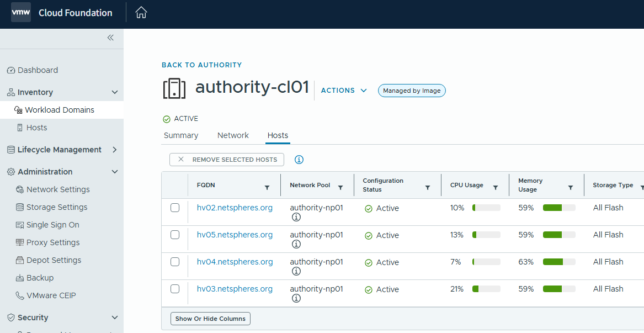Image resolution: width=644 pixels, height=333 pixels.
Task: Click the Workload Domains icon
Action: pos(18,110)
